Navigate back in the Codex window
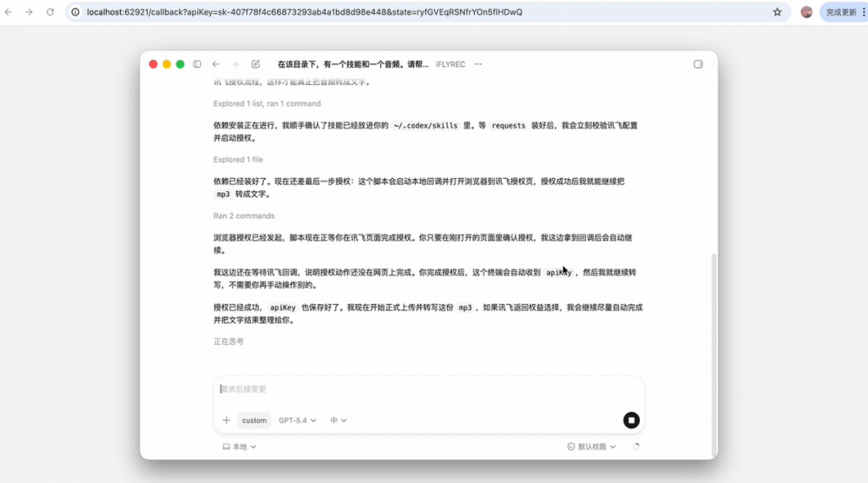The height and width of the screenshot is (483, 868). [x=216, y=64]
